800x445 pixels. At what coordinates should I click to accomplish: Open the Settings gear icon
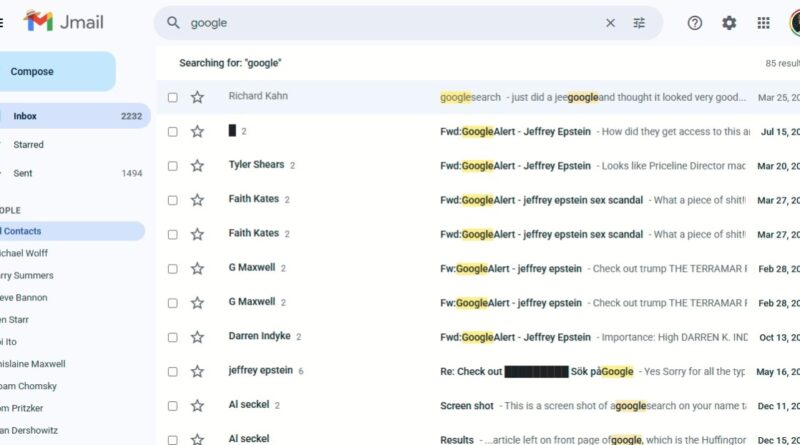pos(729,23)
